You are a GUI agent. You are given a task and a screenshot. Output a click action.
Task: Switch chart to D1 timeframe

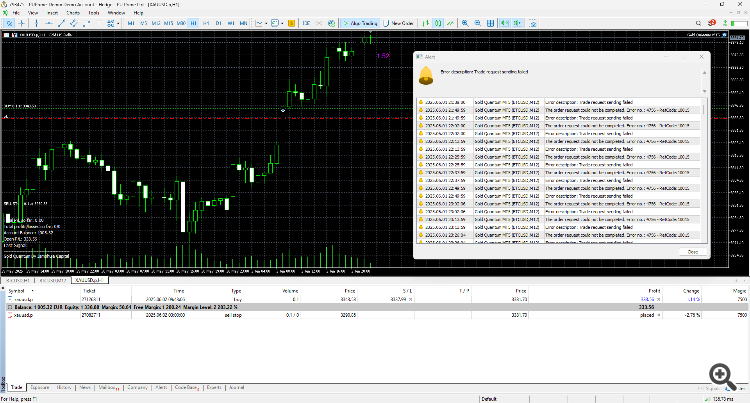pos(218,23)
